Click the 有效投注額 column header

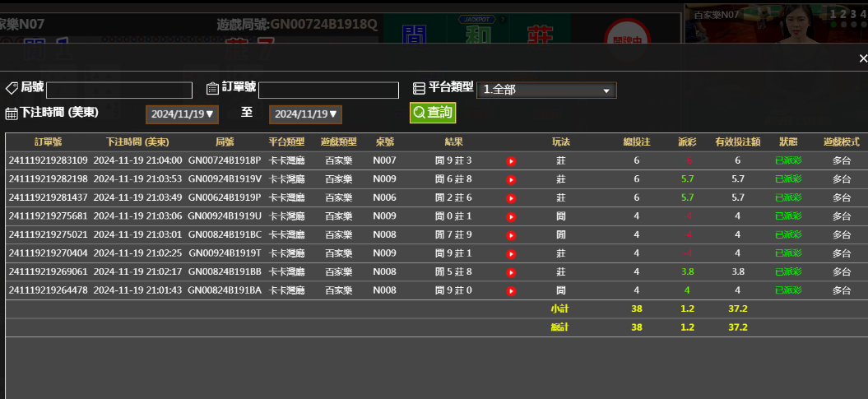tap(737, 142)
